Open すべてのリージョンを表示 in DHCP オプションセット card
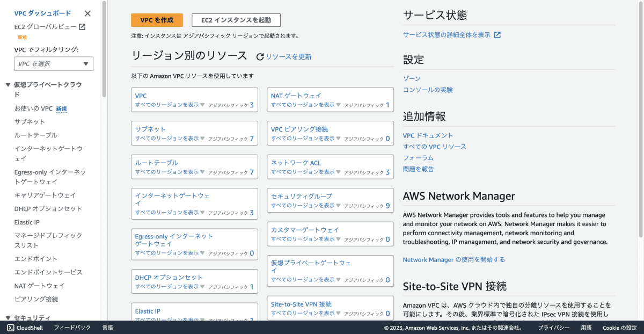Screen dimensions: 644x334 170,287
